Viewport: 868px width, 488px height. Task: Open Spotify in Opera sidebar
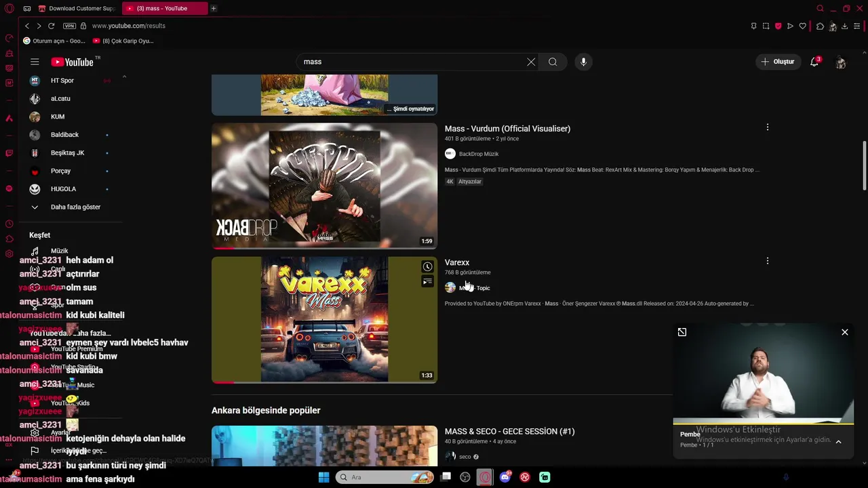coord(9,188)
